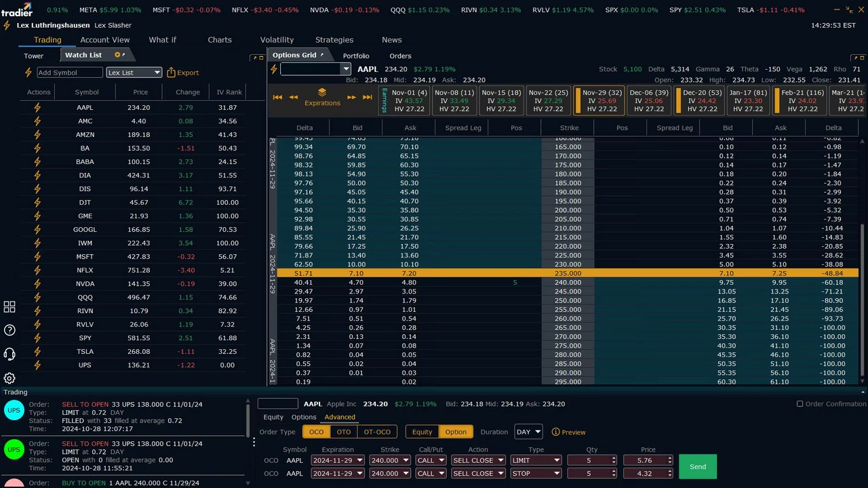Click the lightning action icon for TSLA row
This screenshot has height=488, width=868.
point(37,352)
